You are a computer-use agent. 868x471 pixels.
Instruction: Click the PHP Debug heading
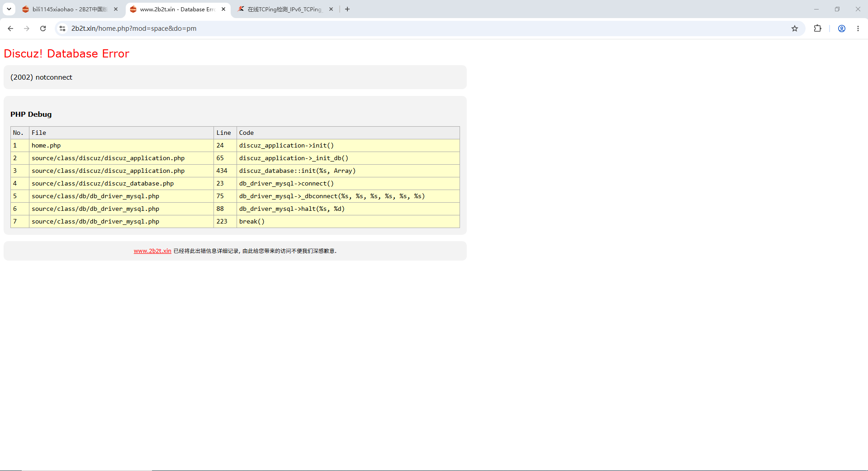(31, 114)
